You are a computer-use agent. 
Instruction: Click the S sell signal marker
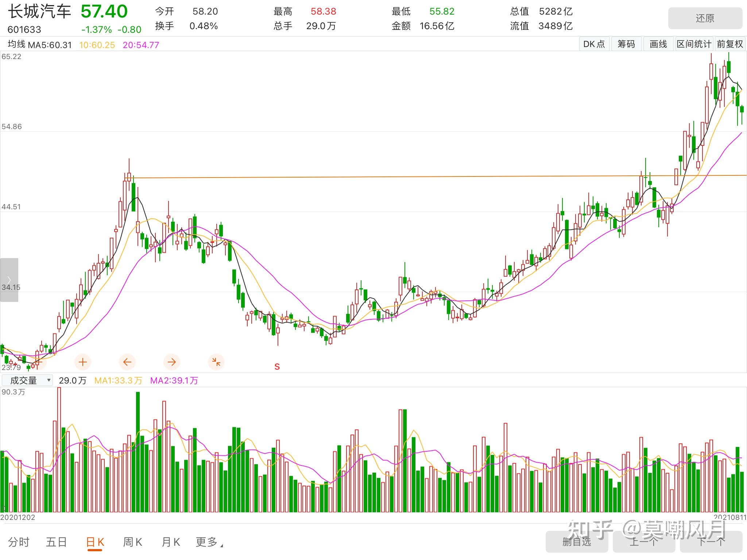[277, 367]
